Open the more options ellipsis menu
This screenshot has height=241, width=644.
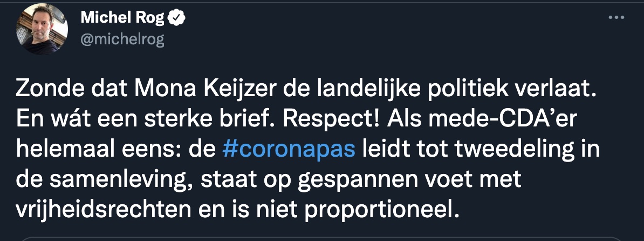tap(616, 17)
